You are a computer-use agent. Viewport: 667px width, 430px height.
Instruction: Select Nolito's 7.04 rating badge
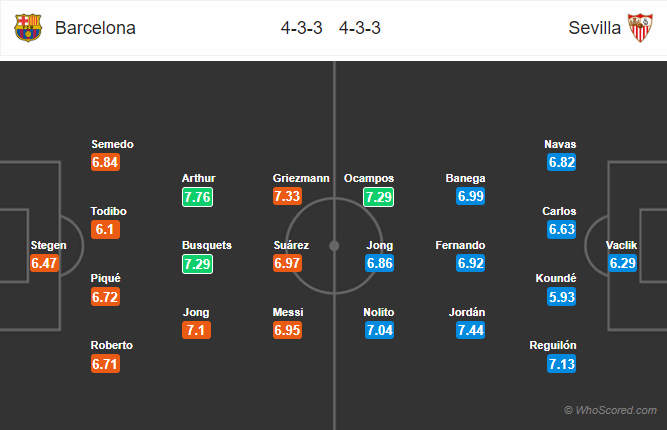coord(379,330)
